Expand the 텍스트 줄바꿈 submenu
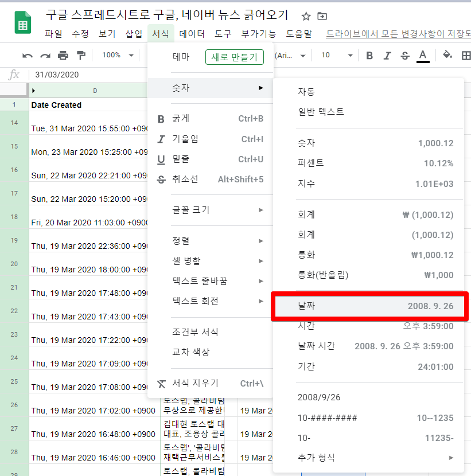471x476 pixels. (x=210, y=281)
